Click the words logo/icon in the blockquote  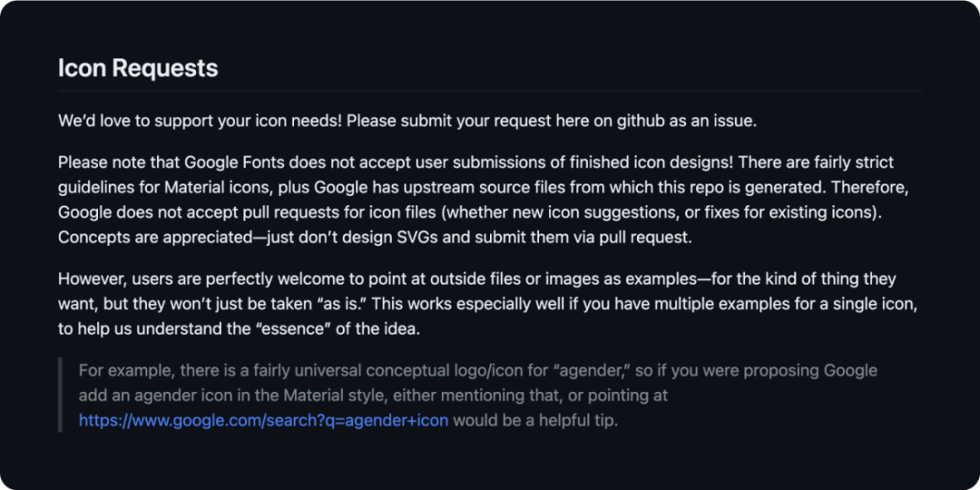coord(471,370)
